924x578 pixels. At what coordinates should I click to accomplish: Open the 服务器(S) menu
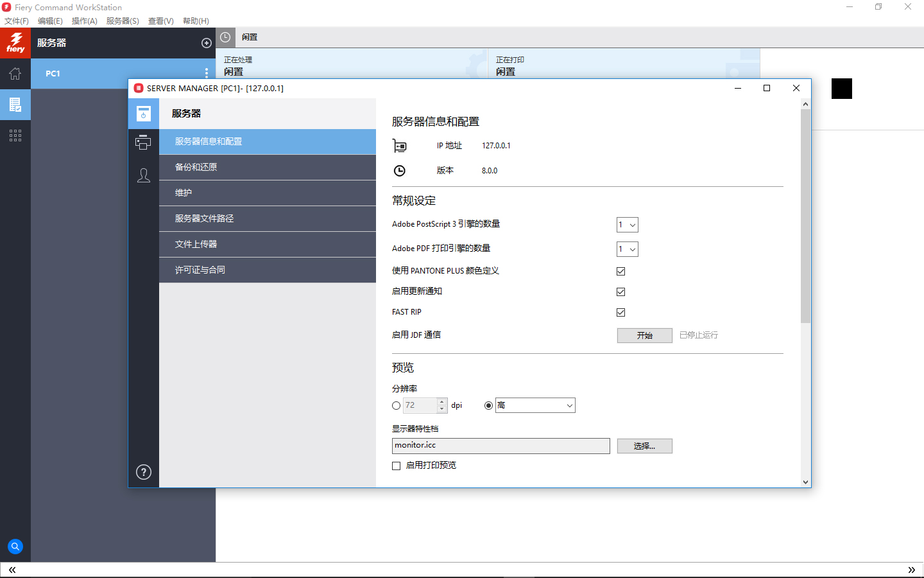click(x=123, y=21)
